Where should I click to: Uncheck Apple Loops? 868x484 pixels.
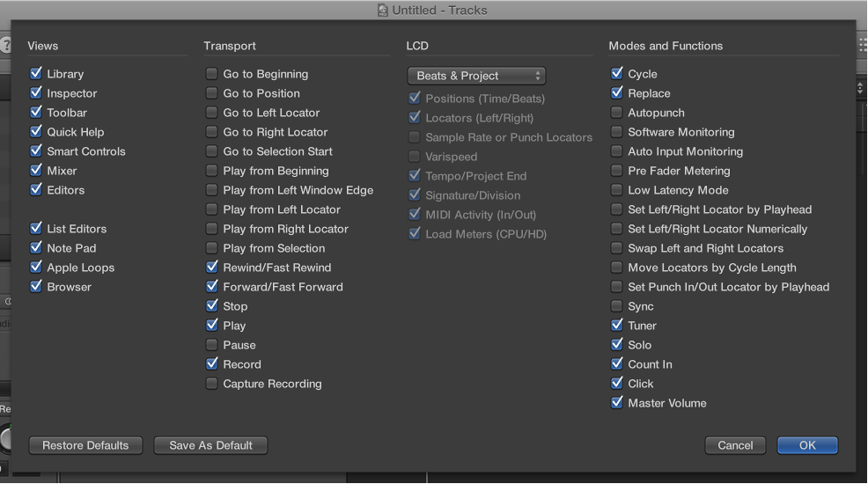[36, 268]
